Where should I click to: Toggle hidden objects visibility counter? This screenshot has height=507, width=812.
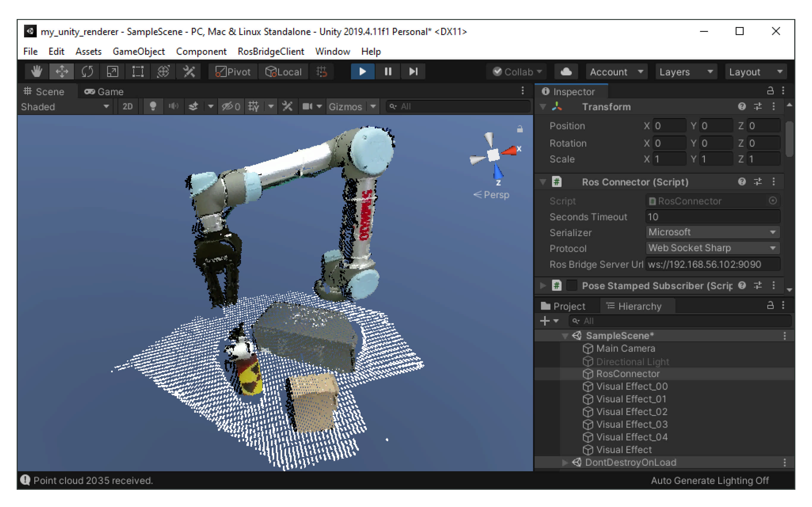(231, 107)
